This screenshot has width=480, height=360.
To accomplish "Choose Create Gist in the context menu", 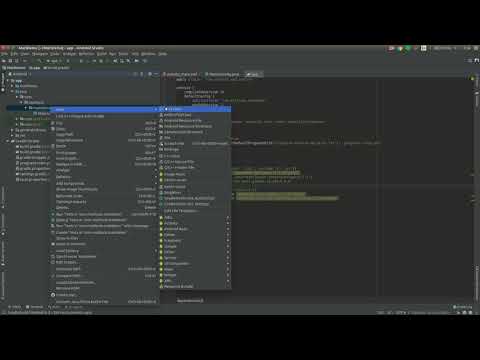I will (x=104, y=295).
